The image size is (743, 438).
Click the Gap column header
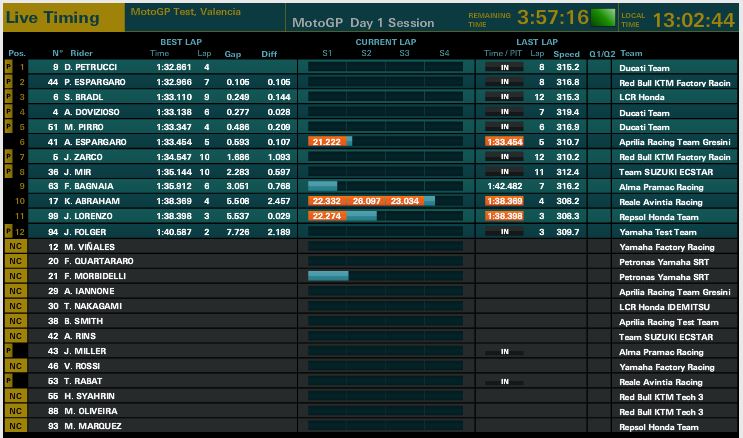pyautogui.click(x=234, y=52)
